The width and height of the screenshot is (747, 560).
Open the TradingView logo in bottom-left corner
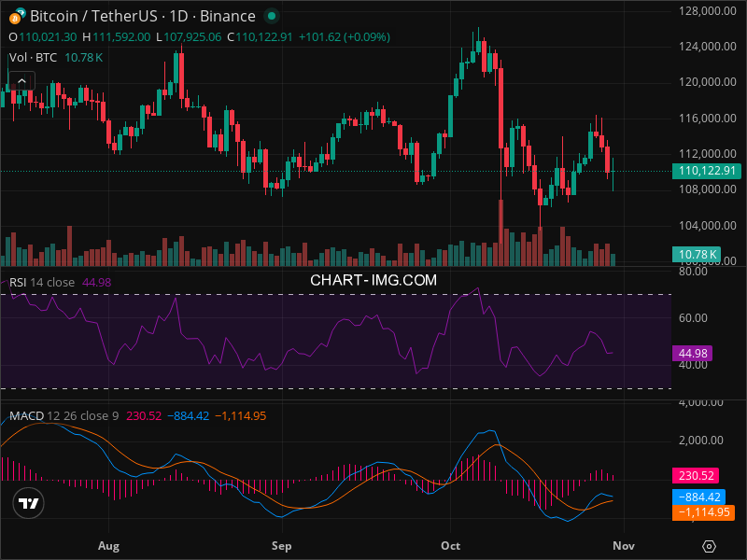pyautogui.click(x=29, y=503)
